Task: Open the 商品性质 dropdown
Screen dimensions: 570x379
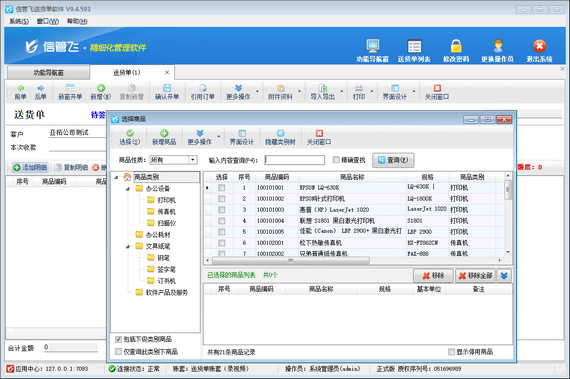Action: (193, 160)
